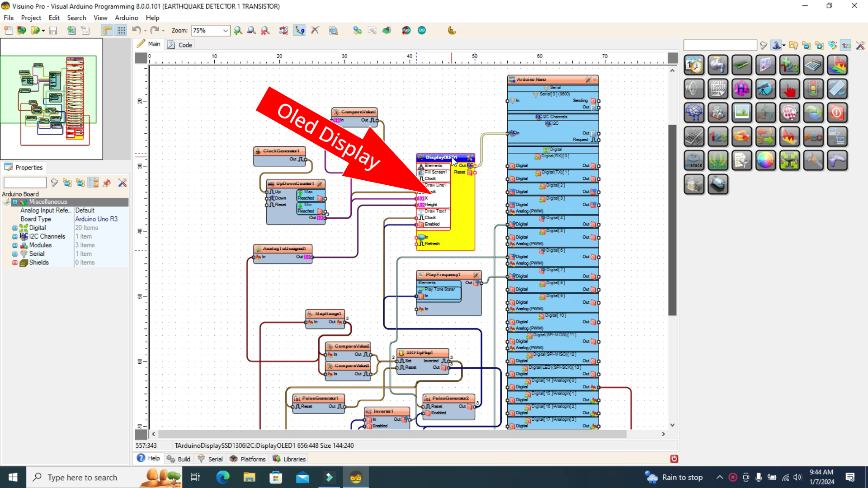Click the teal Arduino logo icon
Image resolution: width=868 pixels, height=488 pixels.
(422, 30)
